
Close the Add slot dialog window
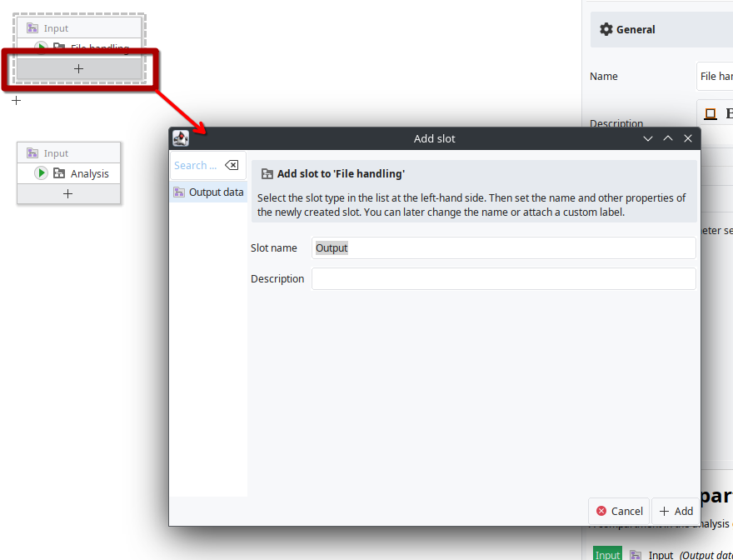click(x=688, y=138)
